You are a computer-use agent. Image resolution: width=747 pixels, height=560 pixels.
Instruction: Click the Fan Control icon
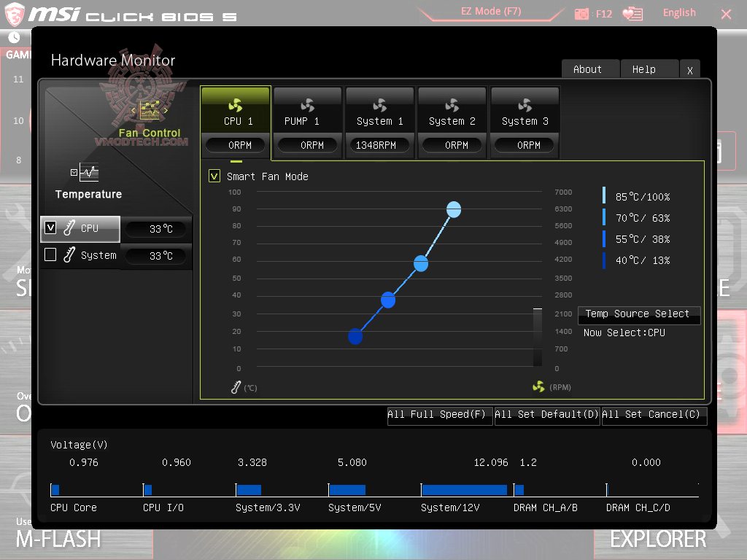coord(150,111)
